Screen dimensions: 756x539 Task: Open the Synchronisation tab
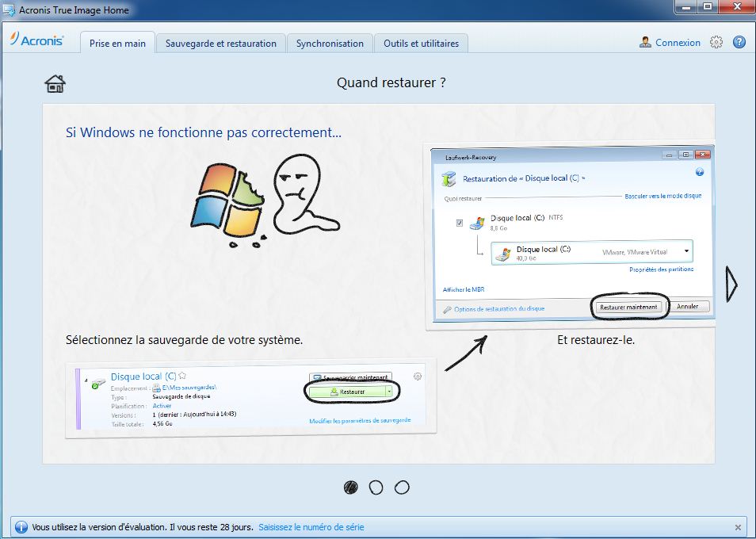[x=330, y=44]
